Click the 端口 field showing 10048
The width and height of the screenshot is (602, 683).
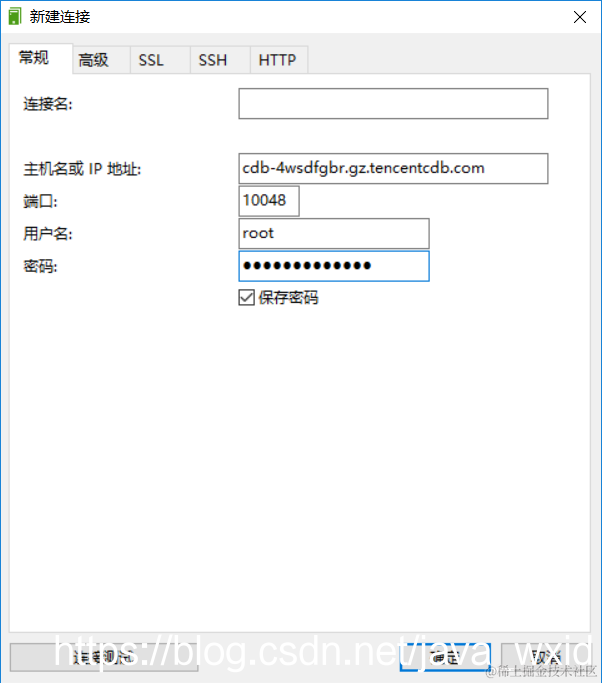pyautogui.click(x=269, y=201)
